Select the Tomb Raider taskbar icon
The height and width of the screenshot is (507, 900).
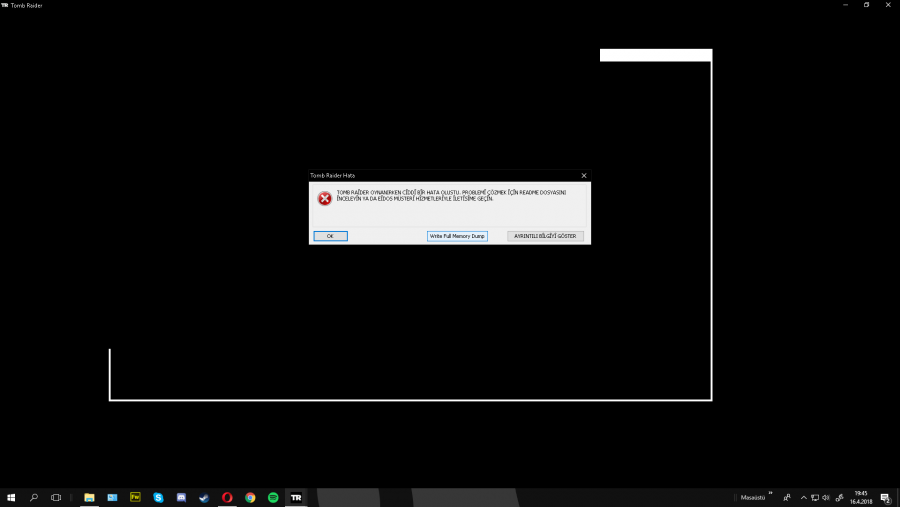pyautogui.click(x=296, y=497)
